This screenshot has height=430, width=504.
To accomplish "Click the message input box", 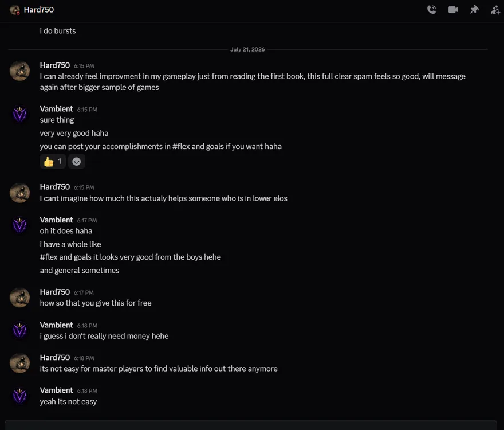I will (251, 425).
